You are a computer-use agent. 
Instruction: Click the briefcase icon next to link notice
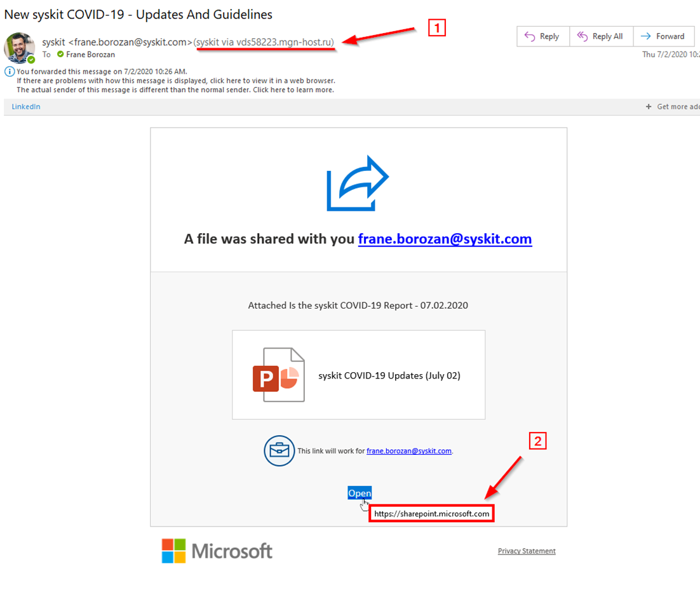[x=279, y=450]
